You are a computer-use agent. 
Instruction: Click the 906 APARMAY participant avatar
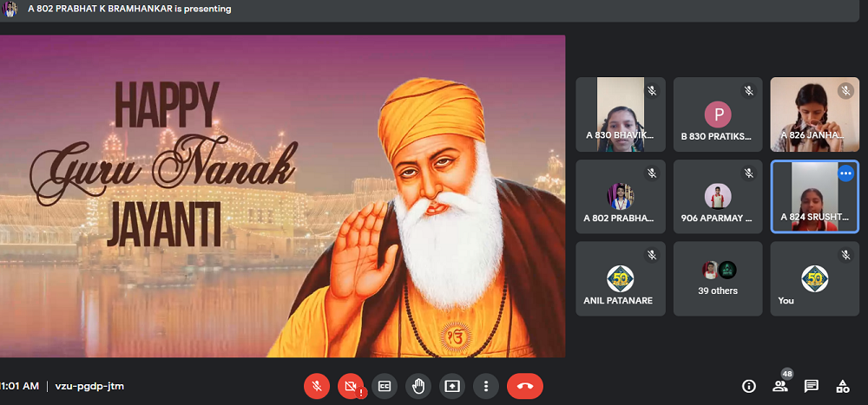tap(718, 195)
